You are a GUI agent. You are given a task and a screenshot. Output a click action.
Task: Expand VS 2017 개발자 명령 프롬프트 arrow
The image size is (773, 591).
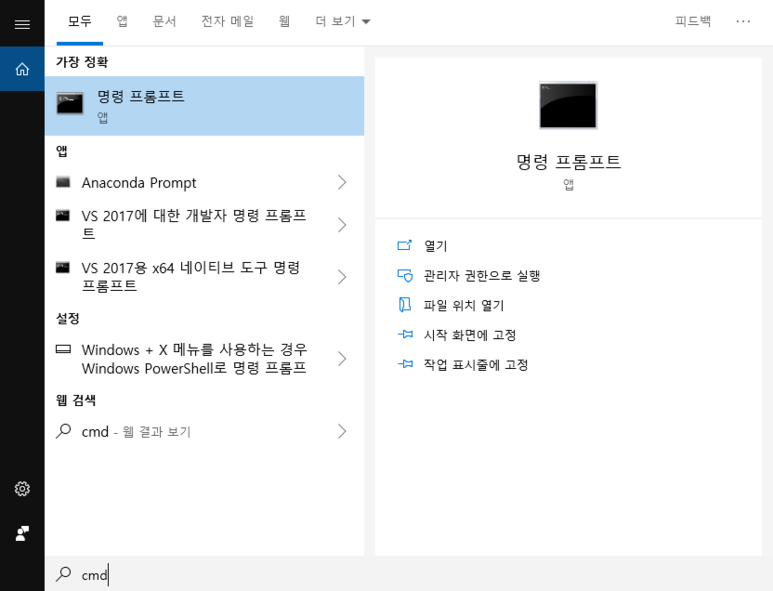point(342,225)
